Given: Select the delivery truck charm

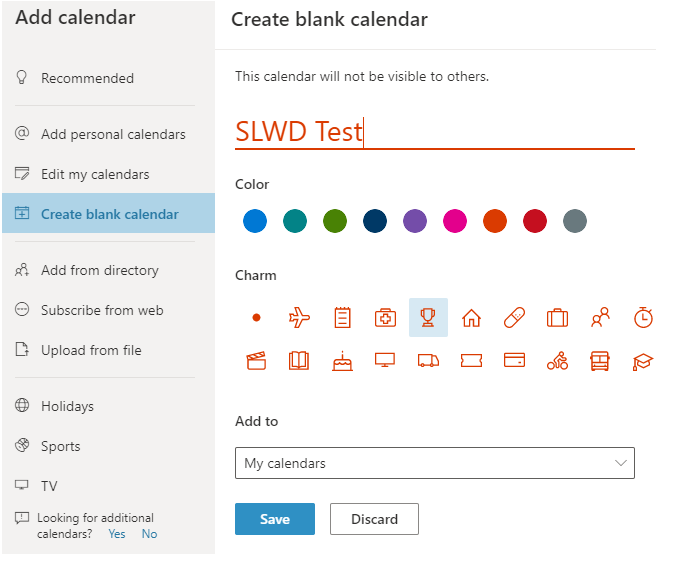Looking at the screenshot, I should [x=428, y=361].
